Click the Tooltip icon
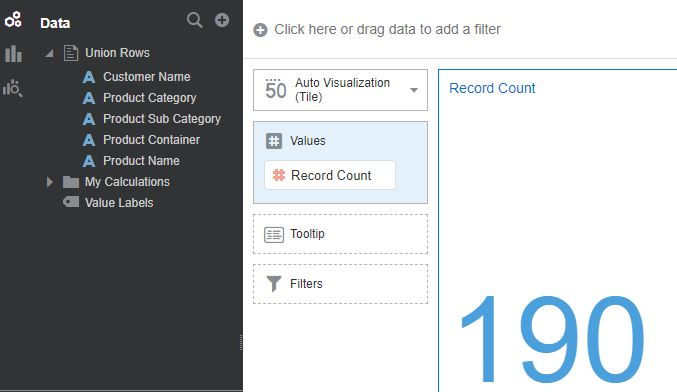 pyautogui.click(x=274, y=235)
